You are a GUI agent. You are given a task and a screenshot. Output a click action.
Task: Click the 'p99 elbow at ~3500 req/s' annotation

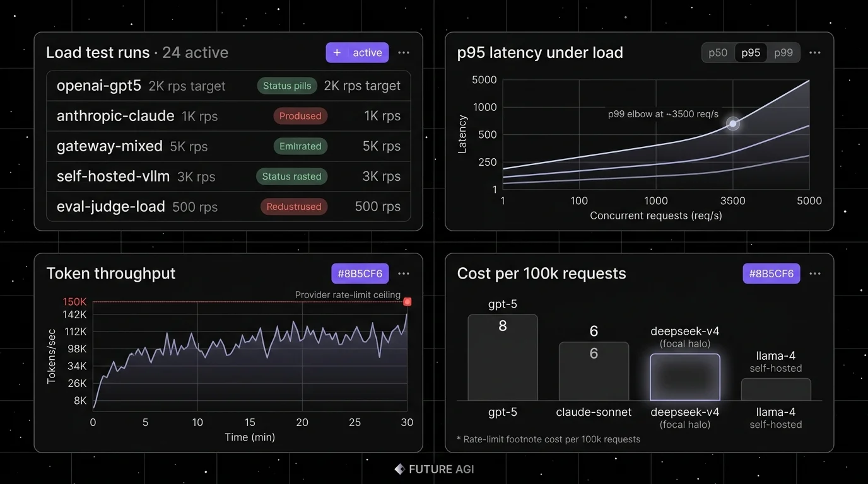[663, 114]
